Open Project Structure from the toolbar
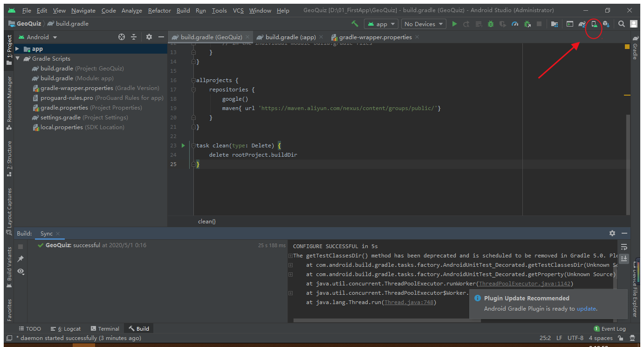This screenshot has height=347, width=644. [x=555, y=24]
